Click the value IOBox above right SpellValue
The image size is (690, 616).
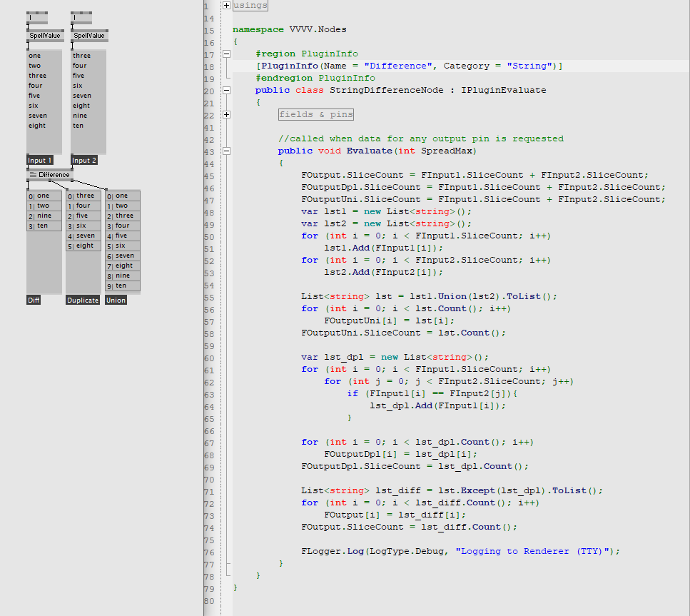(81, 18)
